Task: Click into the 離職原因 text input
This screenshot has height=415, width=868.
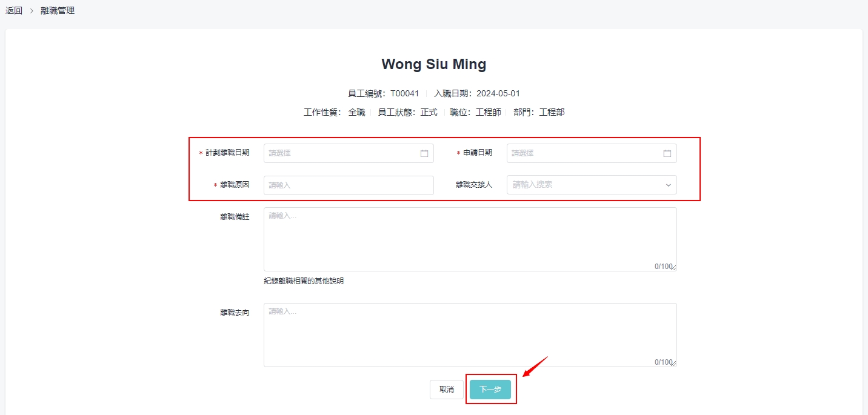Action: (349, 185)
